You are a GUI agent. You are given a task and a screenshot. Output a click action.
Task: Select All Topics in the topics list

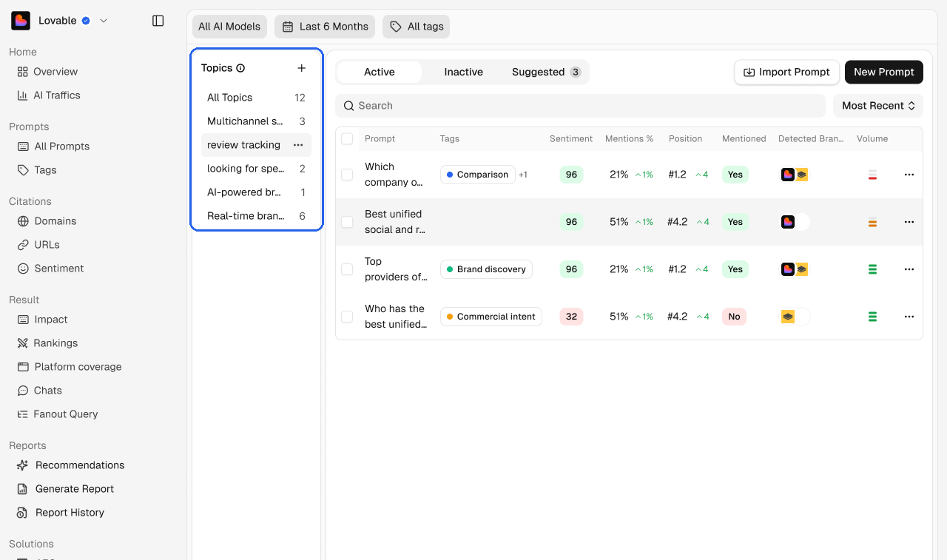[x=256, y=98]
